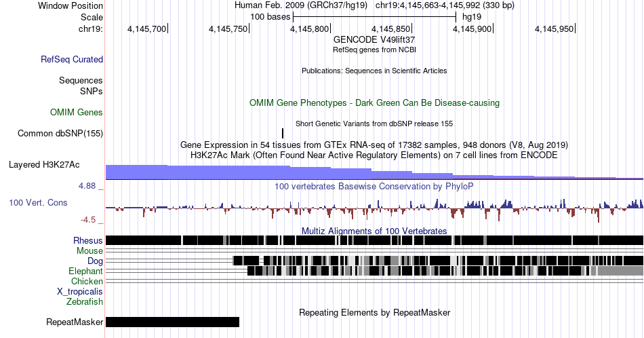The image size is (644, 338).
Task: Click the 4,145,800 ruler position
Action: click(x=309, y=29)
